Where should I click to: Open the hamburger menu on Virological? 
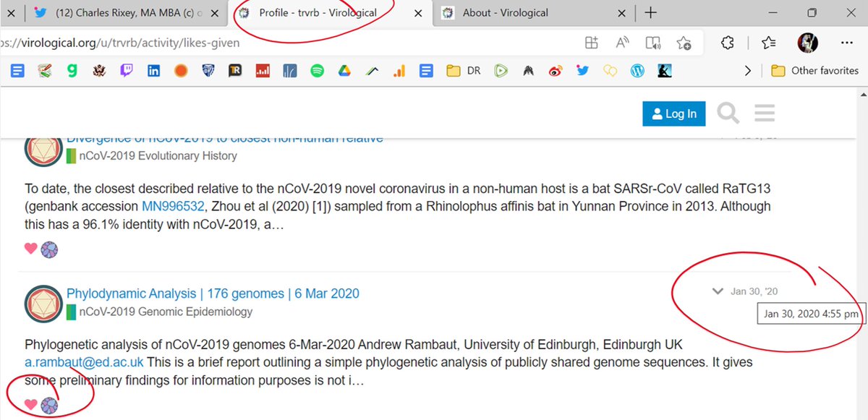(x=763, y=113)
